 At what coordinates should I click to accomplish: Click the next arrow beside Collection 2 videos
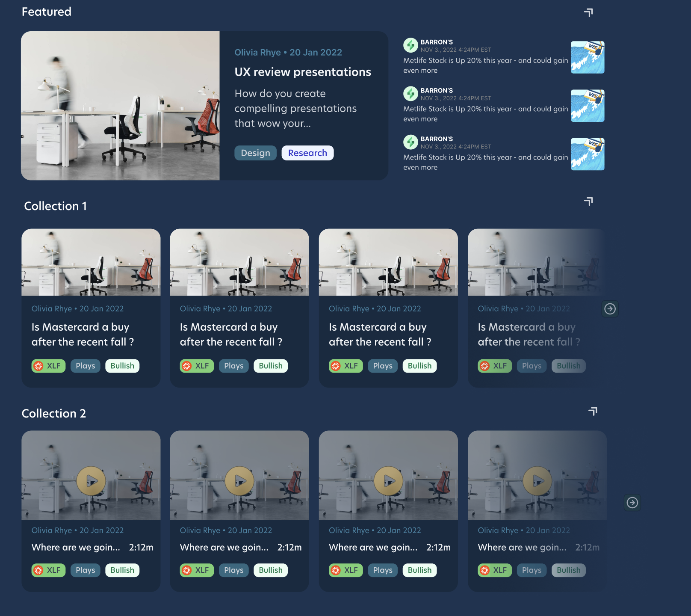click(632, 503)
